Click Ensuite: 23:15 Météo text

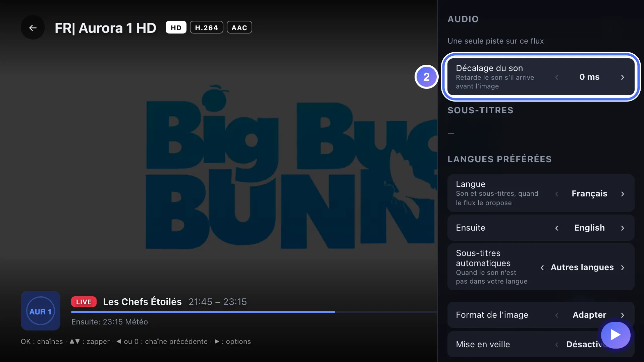click(x=110, y=322)
